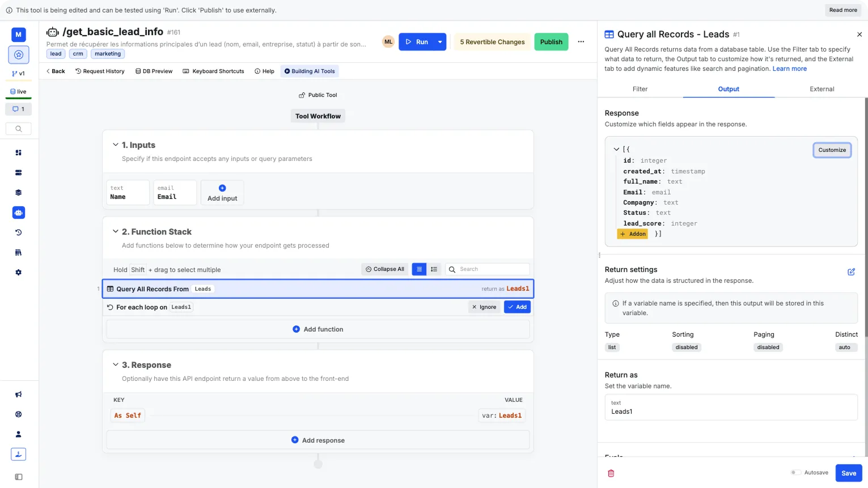
Task: Open 5 Revertible Changes
Action: tap(492, 42)
